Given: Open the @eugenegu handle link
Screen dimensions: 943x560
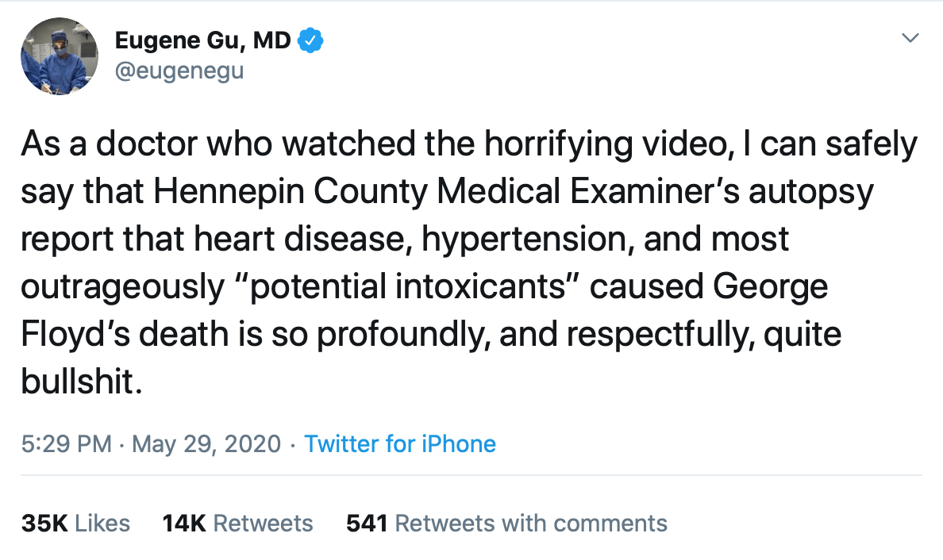Looking at the screenshot, I should click(179, 71).
